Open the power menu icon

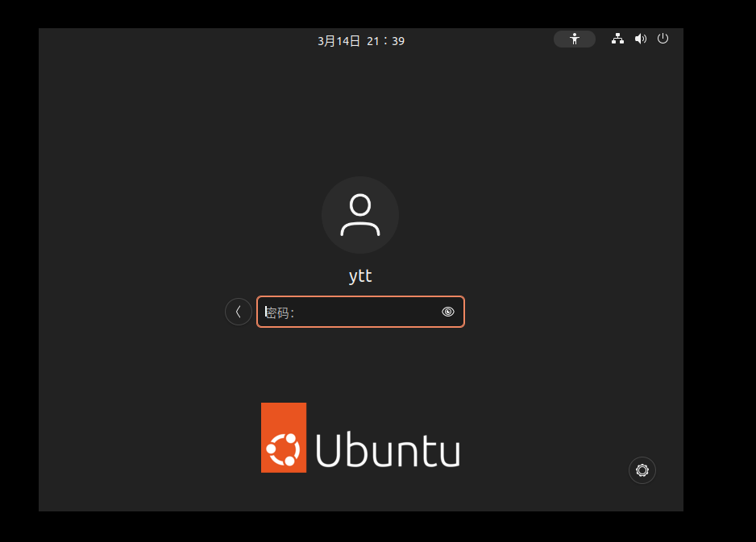pyautogui.click(x=663, y=39)
